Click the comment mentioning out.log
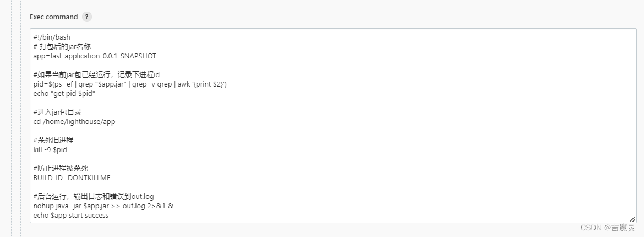Screen dimensions: 644x237 94,197
